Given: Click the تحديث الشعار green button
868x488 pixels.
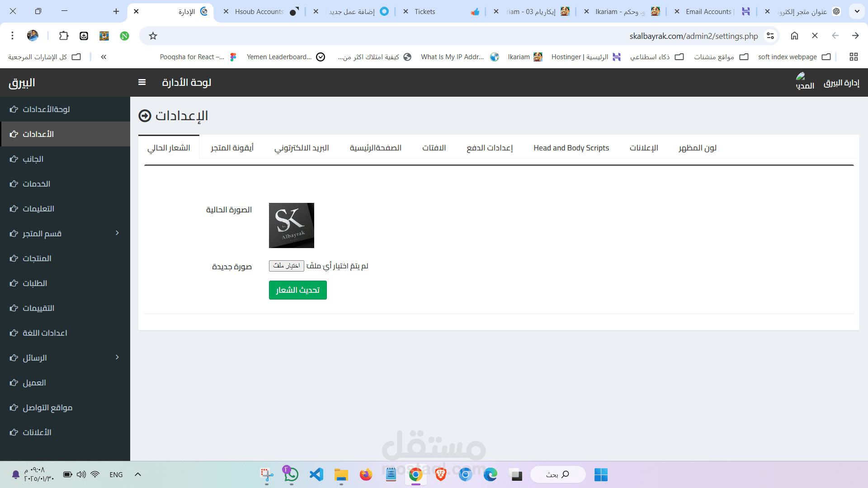Looking at the screenshot, I should [297, 290].
